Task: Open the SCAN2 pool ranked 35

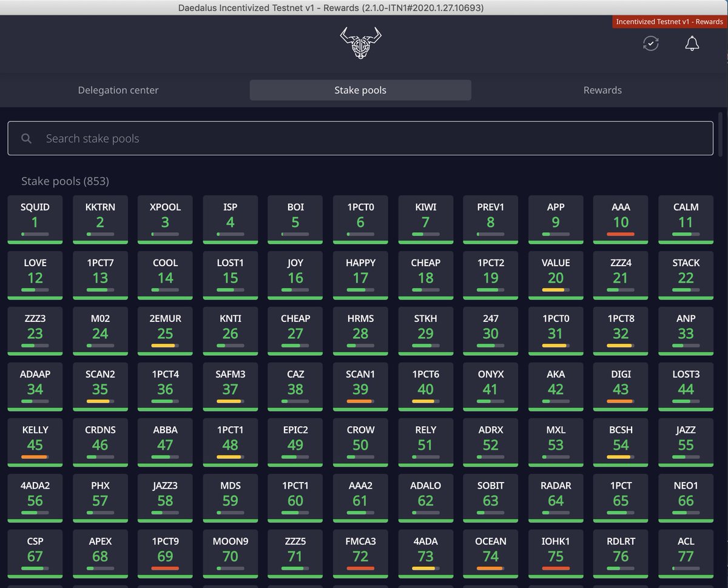Action: (100, 387)
